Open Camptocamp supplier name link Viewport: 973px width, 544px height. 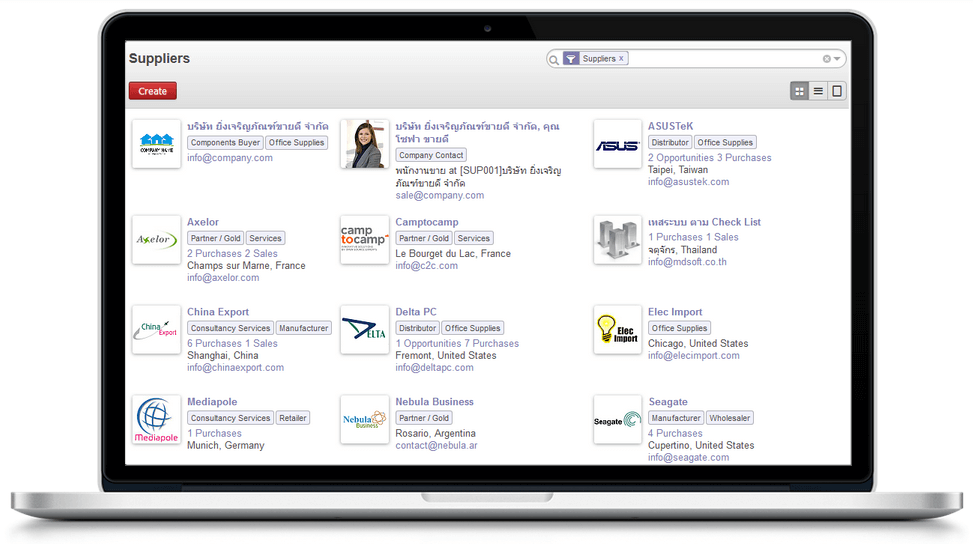tap(427, 222)
